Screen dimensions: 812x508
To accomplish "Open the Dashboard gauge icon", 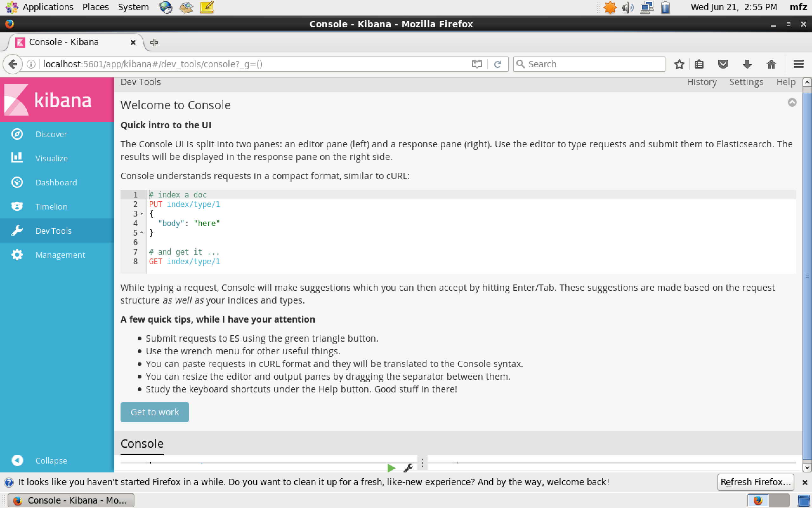I will click(17, 182).
